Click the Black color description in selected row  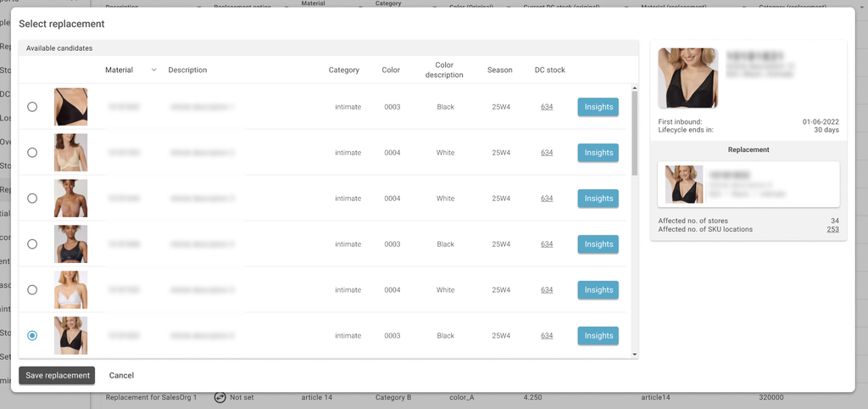pos(445,335)
